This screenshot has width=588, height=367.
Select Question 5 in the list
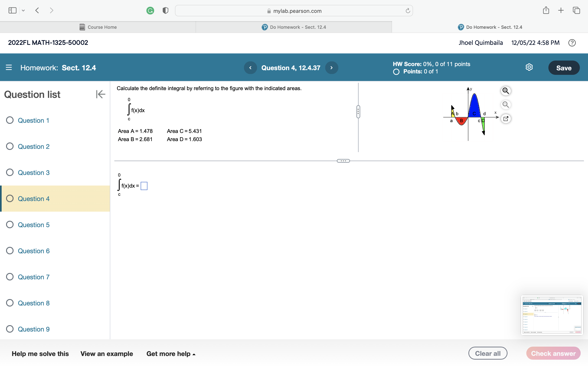[33, 225]
